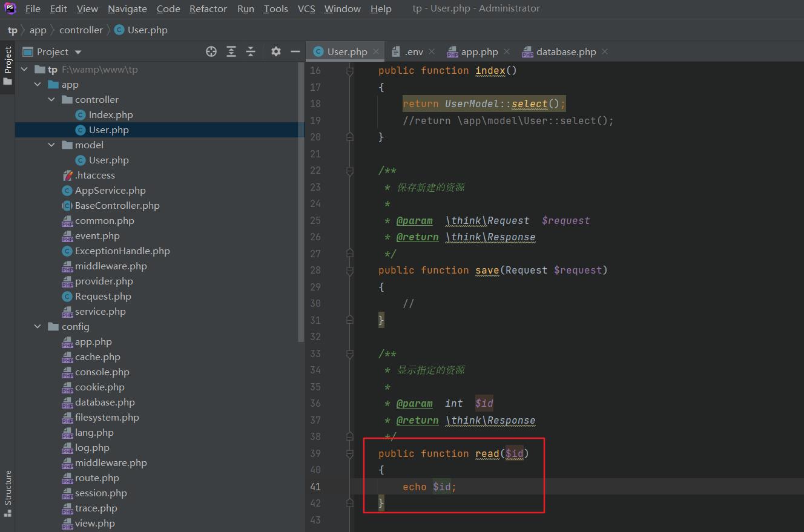Open the View menu
This screenshot has width=804, height=532.
pyautogui.click(x=87, y=8)
